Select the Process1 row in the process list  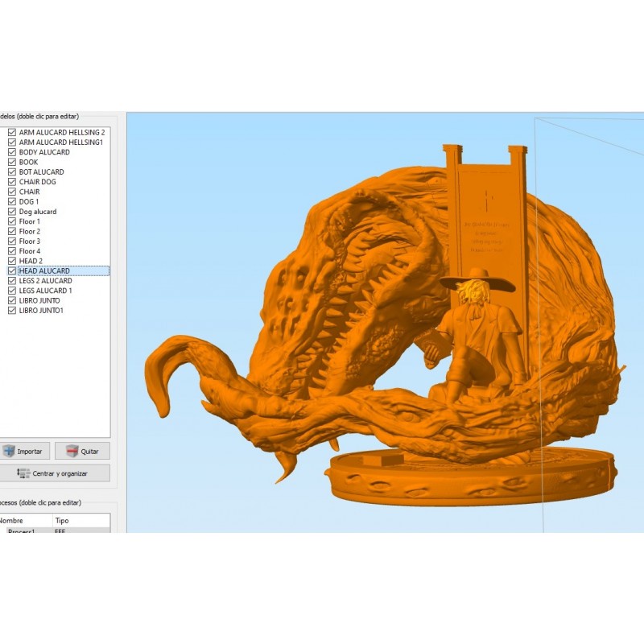(24, 530)
